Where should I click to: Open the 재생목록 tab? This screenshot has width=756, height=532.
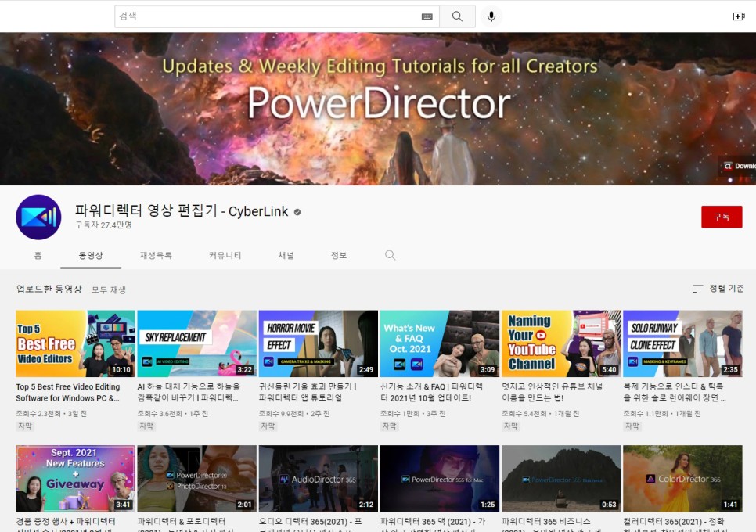pyautogui.click(x=156, y=255)
